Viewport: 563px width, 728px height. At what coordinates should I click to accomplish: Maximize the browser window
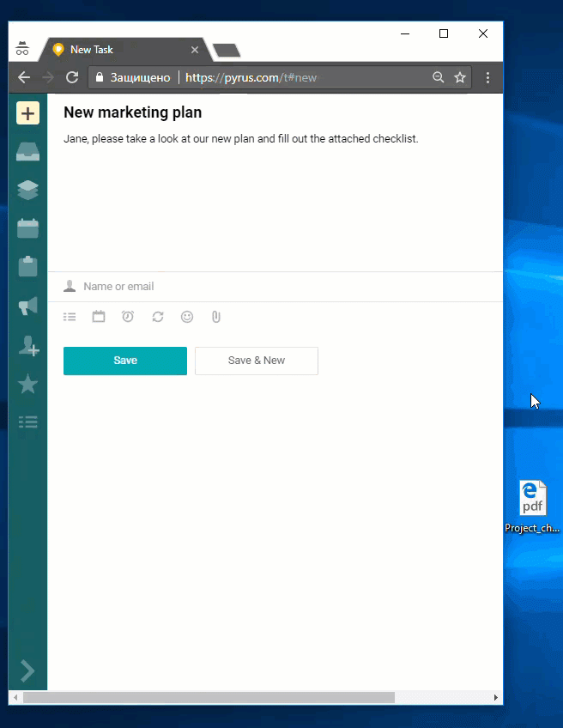(x=444, y=33)
